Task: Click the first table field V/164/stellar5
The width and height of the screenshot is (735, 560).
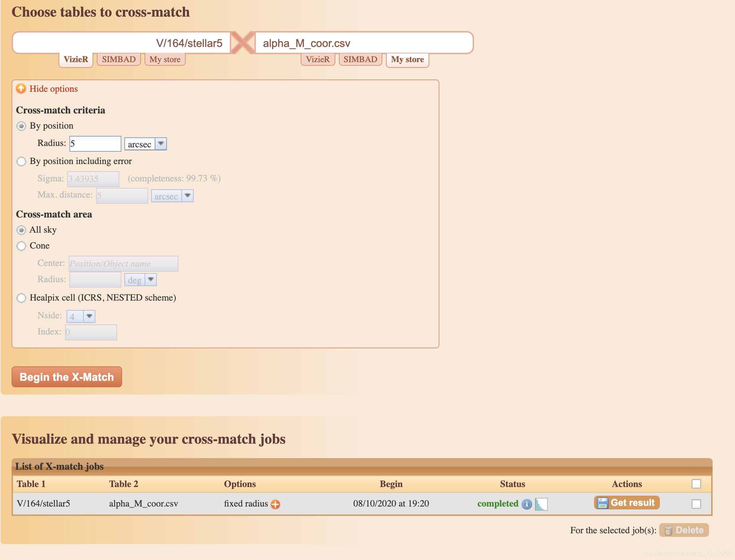Action: 121,43
